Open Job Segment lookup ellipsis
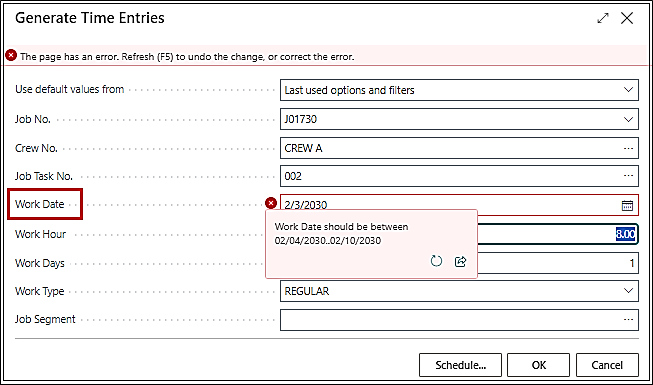This screenshot has height=385, width=653. click(x=628, y=320)
